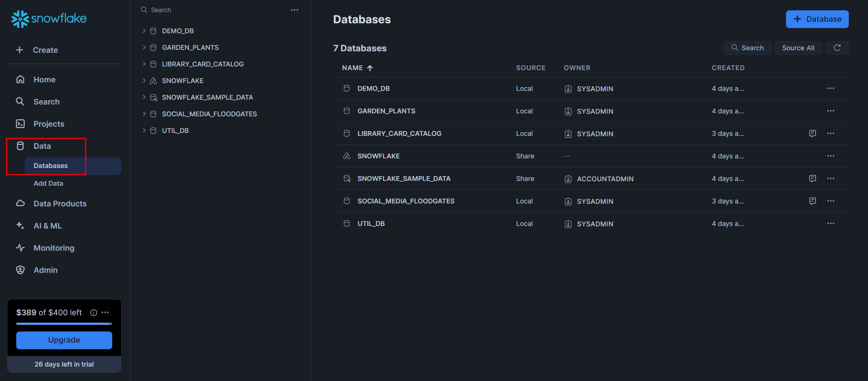The image size is (868, 381).
Task: Click the Upgrade button
Action: 64,340
